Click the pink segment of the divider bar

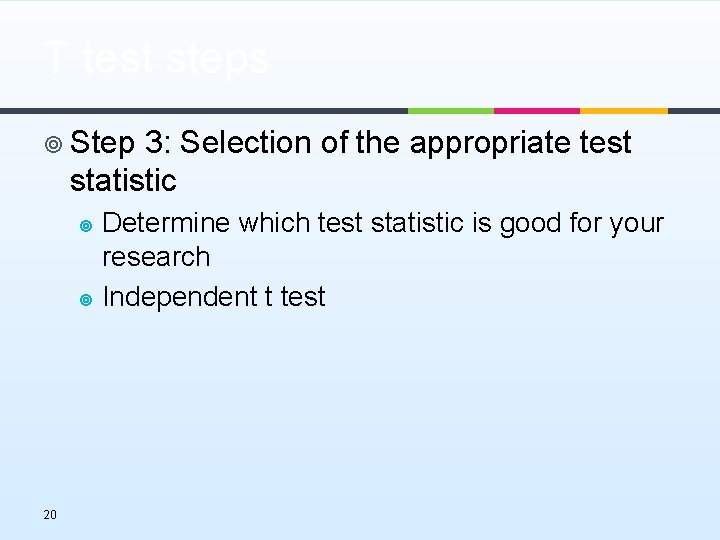point(537,111)
